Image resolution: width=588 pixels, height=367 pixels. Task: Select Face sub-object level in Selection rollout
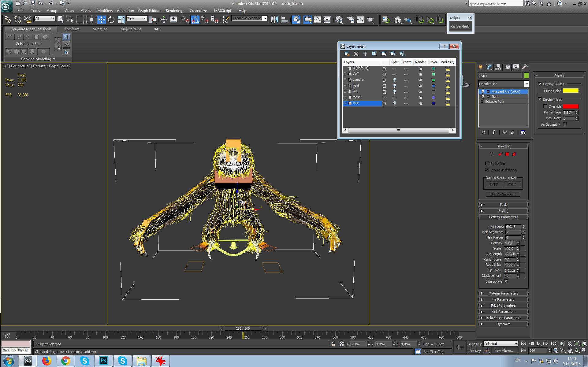pos(500,154)
